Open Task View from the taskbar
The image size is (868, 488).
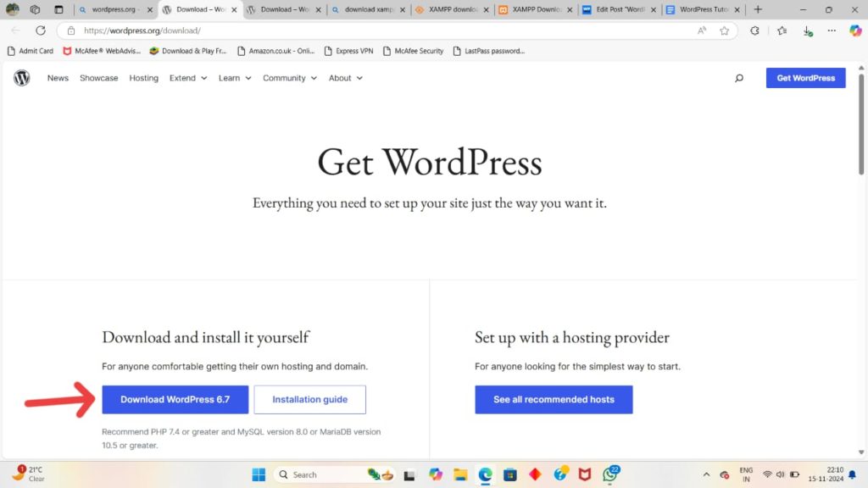click(409, 474)
